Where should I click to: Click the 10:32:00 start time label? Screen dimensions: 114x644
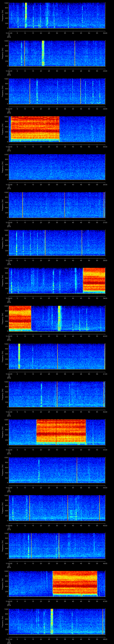point(9,71)
